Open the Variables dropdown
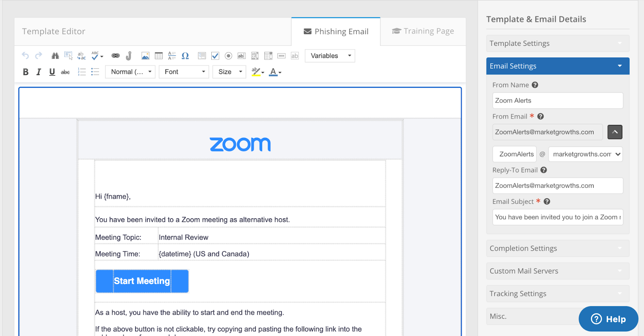 pyautogui.click(x=330, y=56)
